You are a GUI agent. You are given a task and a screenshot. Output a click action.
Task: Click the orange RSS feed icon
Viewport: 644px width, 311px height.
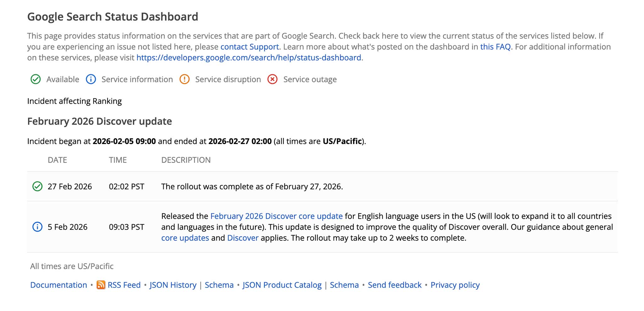(101, 285)
